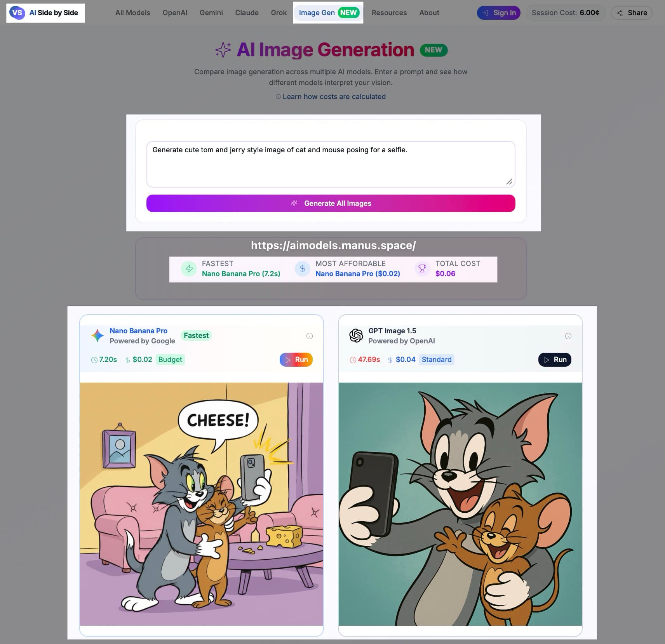Click the lightning Fastest stat icon

(x=189, y=269)
